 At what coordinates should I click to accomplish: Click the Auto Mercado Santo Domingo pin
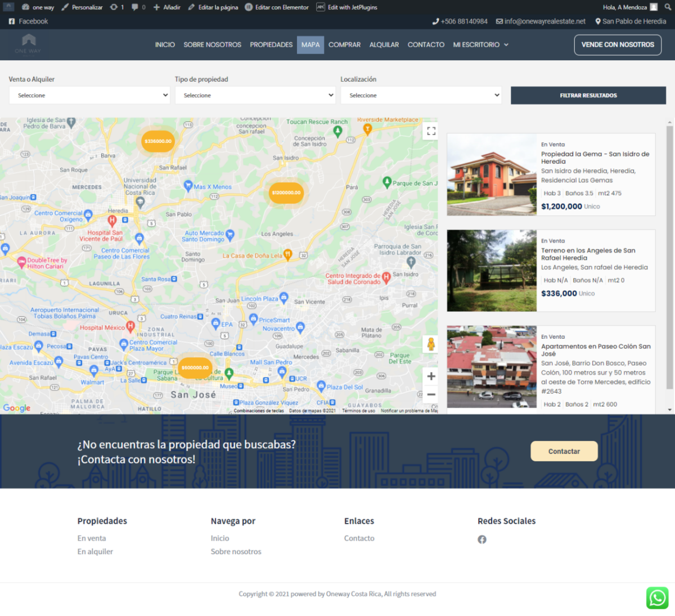229,235
